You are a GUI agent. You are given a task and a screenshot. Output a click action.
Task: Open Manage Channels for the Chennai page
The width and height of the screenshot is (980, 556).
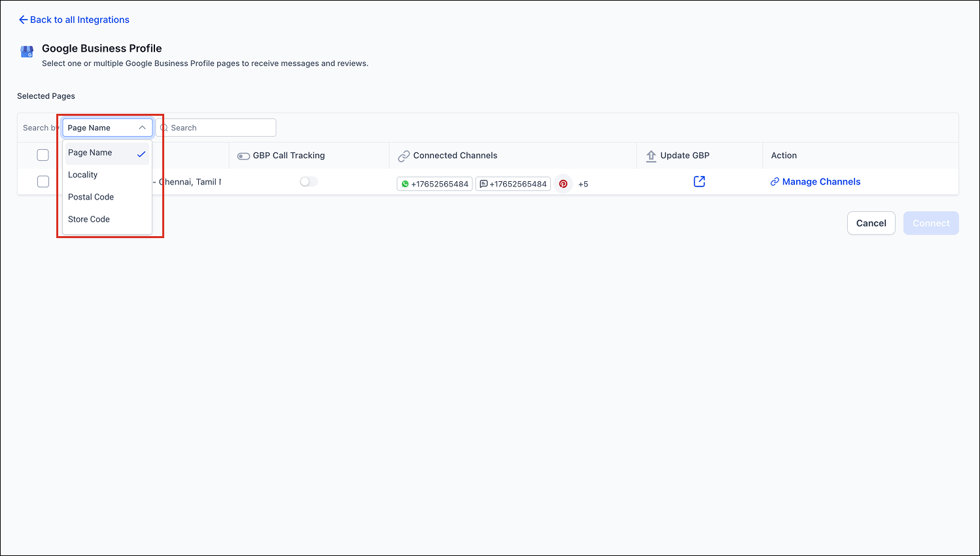(815, 182)
